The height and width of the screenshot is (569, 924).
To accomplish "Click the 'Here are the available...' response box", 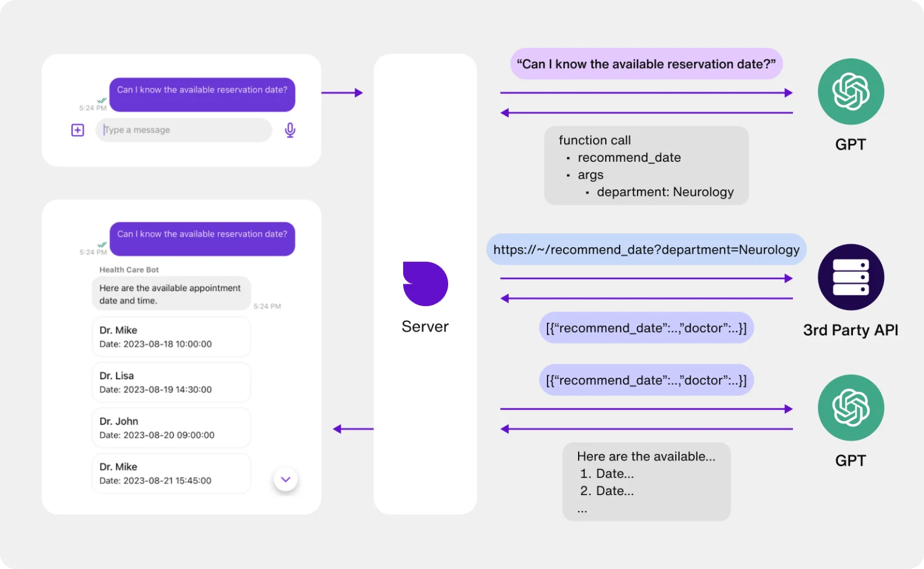I will click(646, 482).
